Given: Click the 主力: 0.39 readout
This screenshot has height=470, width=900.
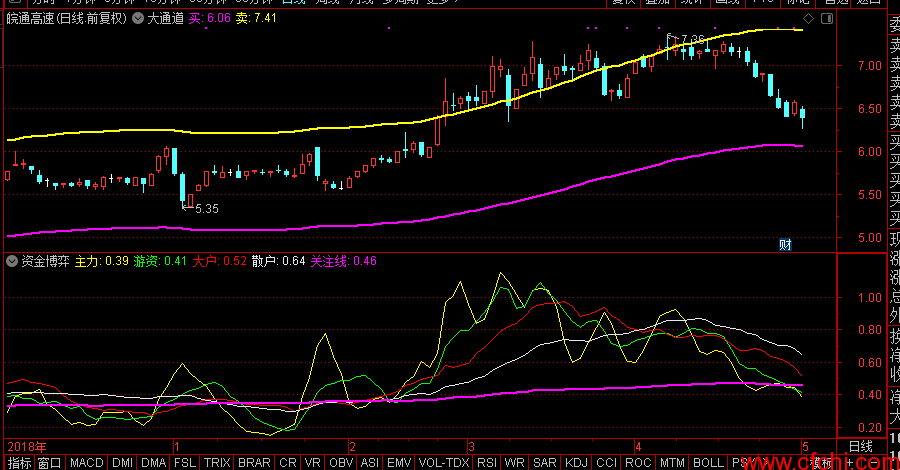Looking at the screenshot, I should (102, 261).
